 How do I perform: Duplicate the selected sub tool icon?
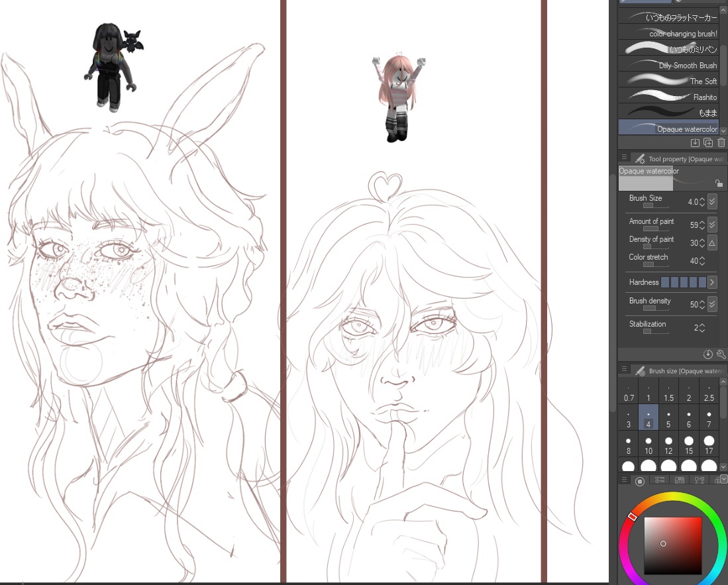pyautogui.click(x=708, y=142)
